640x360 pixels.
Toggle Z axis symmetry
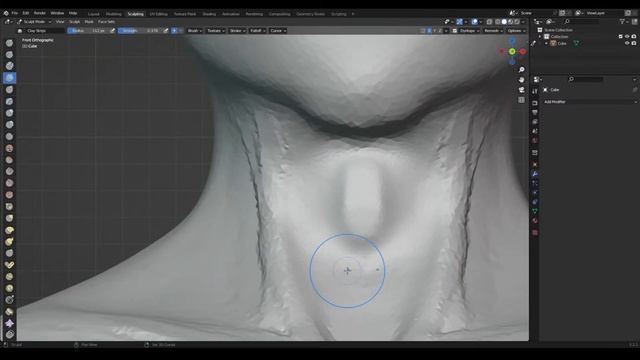[440, 31]
